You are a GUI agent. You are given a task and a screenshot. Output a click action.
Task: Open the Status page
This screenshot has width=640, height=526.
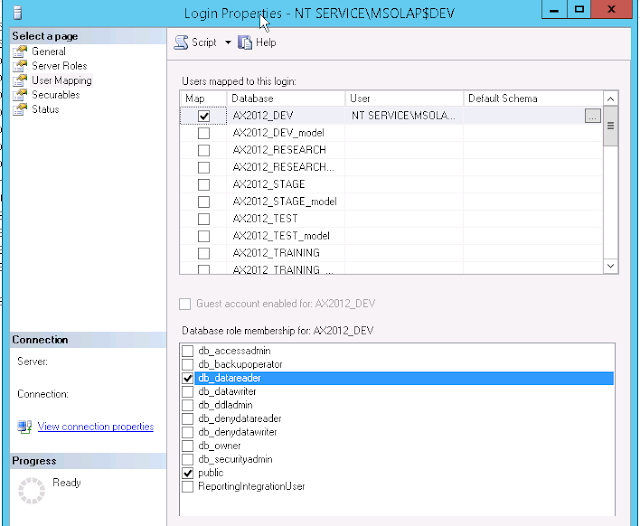tap(45, 109)
